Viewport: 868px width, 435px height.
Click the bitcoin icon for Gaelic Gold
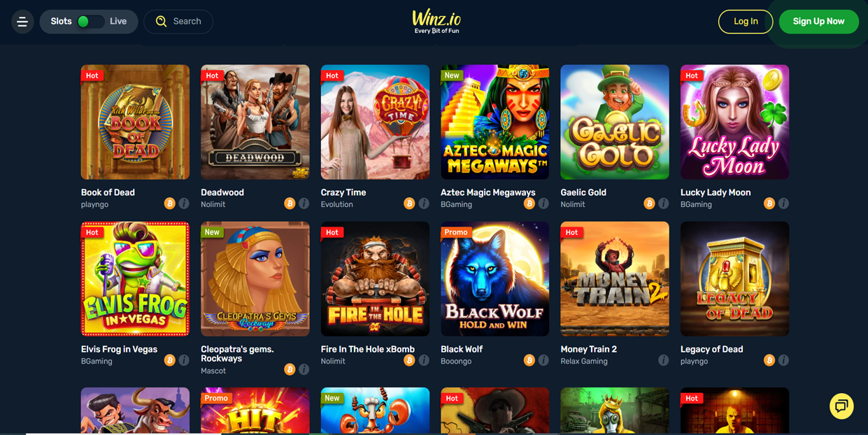point(649,204)
